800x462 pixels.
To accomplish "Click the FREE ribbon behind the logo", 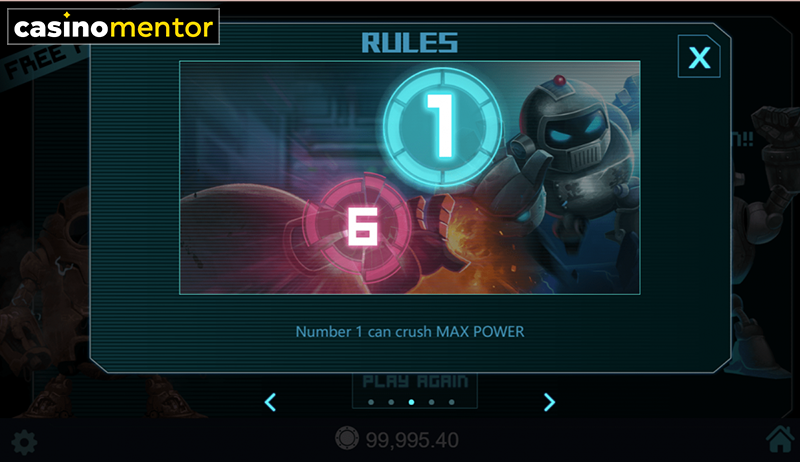I will point(41,61).
